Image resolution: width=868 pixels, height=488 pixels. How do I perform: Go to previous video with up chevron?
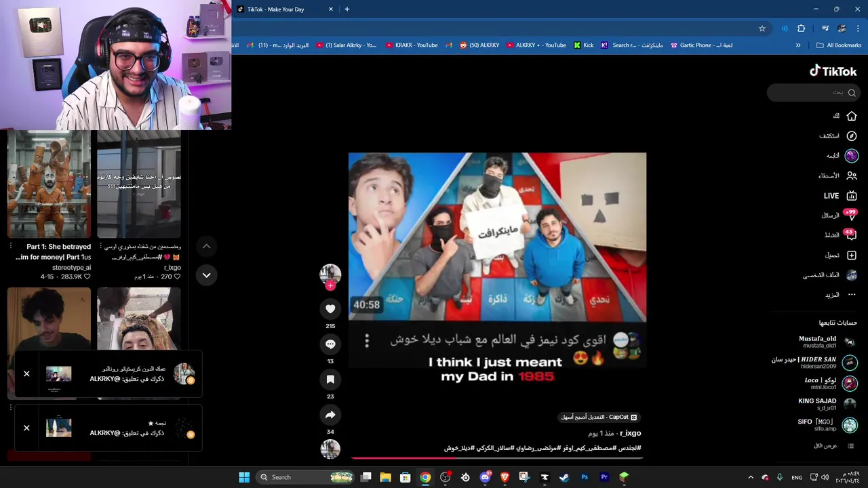tap(206, 246)
